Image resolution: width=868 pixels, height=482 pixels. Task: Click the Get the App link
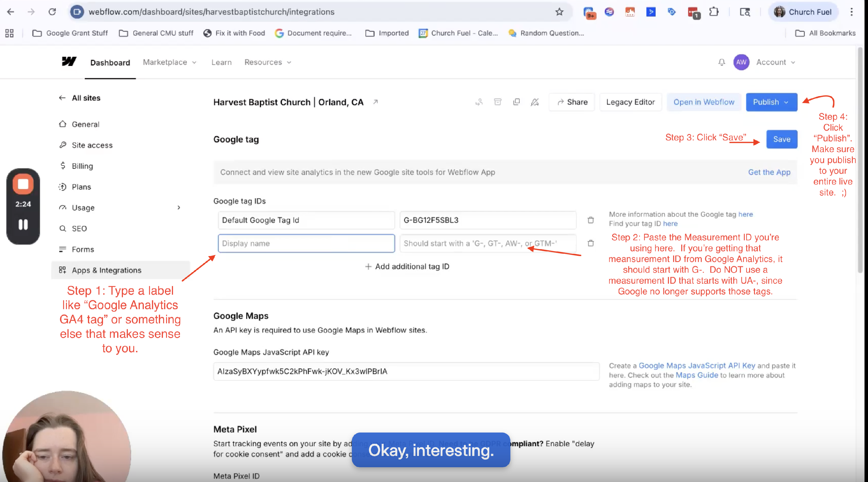[x=769, y=172]
